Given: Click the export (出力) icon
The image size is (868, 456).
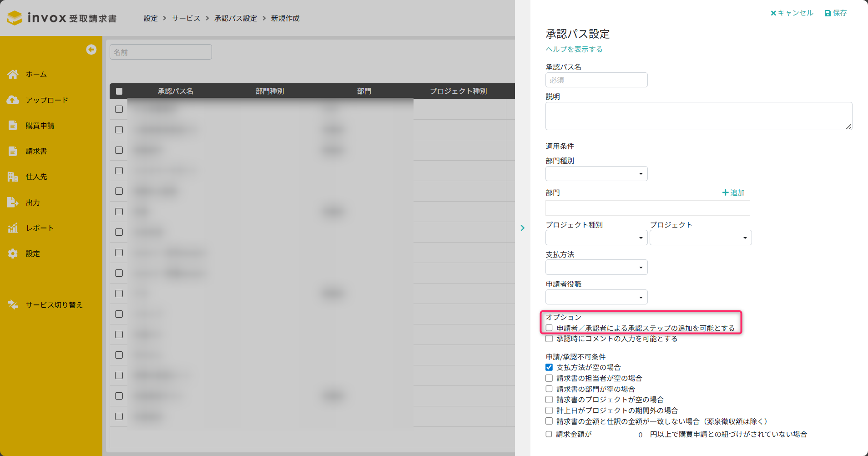Looking at the screenshot, I should coord(13,203).
